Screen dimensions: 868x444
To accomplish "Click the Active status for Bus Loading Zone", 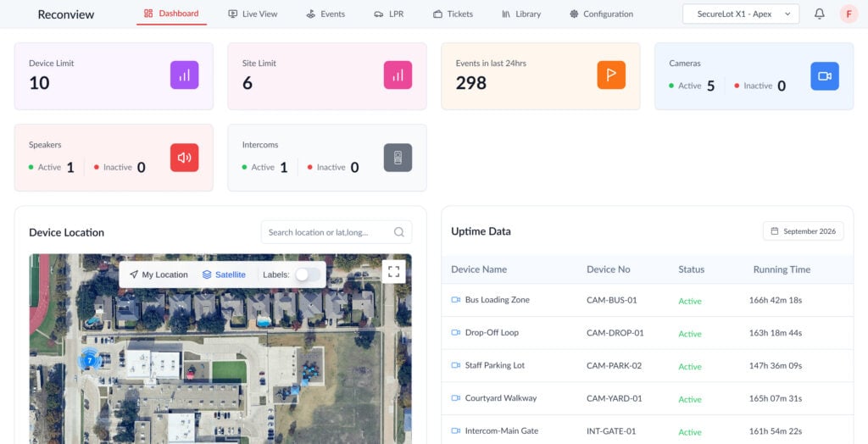I will 690,301.
